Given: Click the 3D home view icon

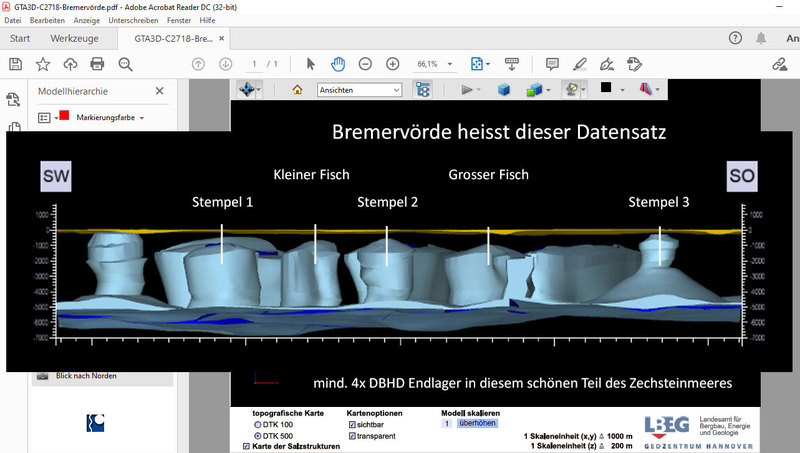Looking at the screenshot, I should [297, 89].
